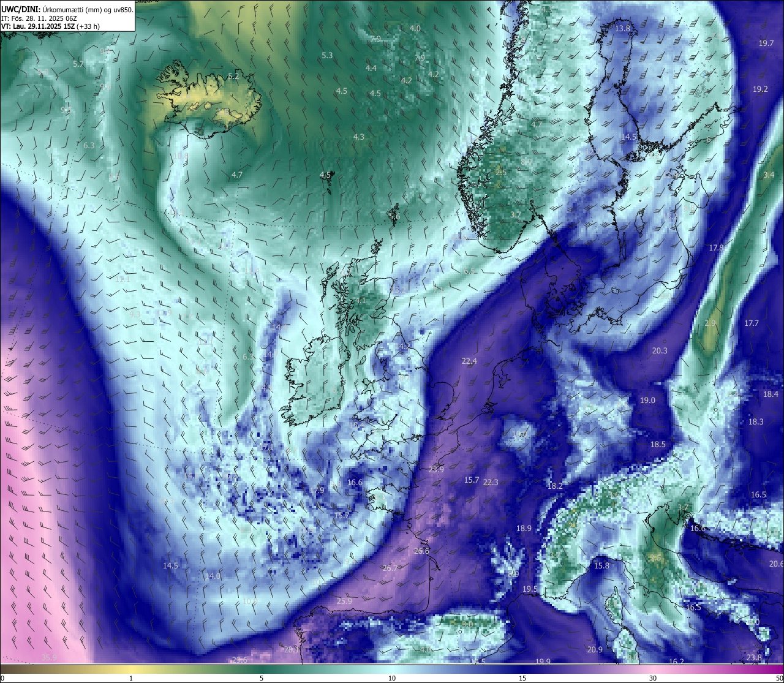Image resolution: width=784 pixels, height=683 pixels.
Task: Click the 17.8 map value
Action: [716, 247]
